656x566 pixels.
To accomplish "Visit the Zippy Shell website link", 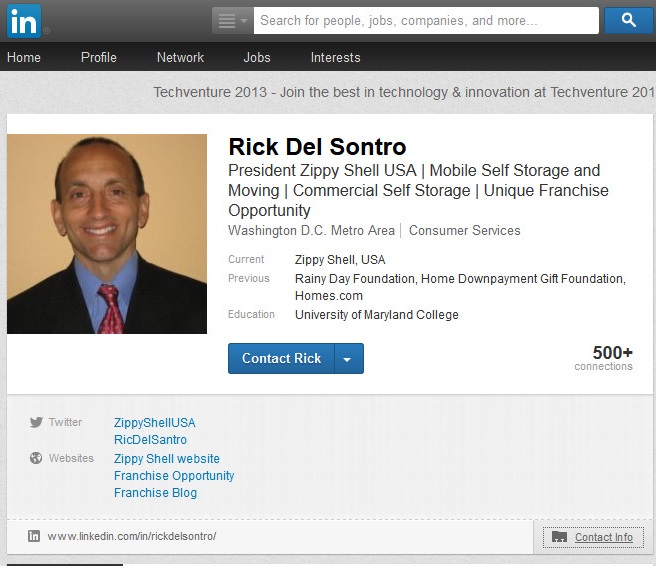I will 167,459.
